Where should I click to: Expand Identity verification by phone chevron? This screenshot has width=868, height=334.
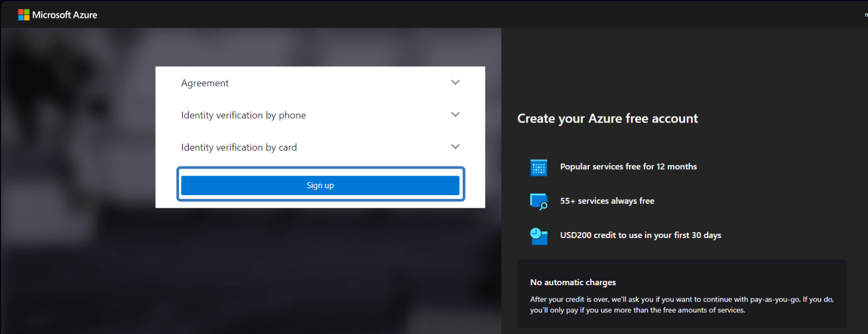pos(455,114)
